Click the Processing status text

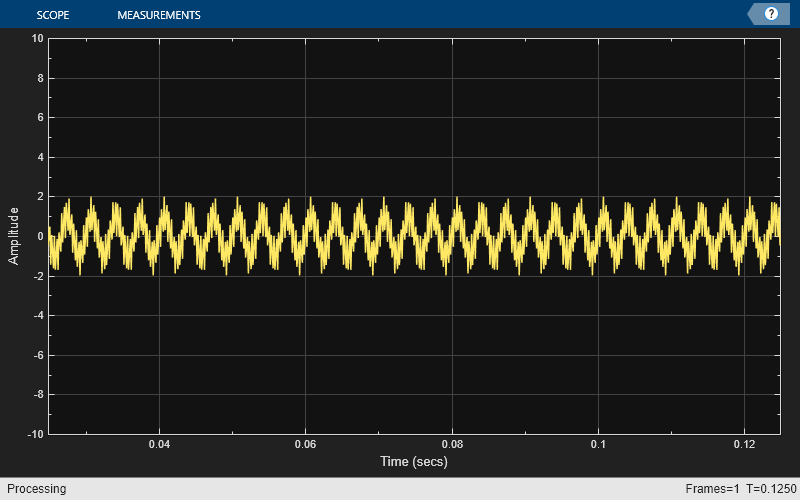pyautogui.click(x=34, y=489)
